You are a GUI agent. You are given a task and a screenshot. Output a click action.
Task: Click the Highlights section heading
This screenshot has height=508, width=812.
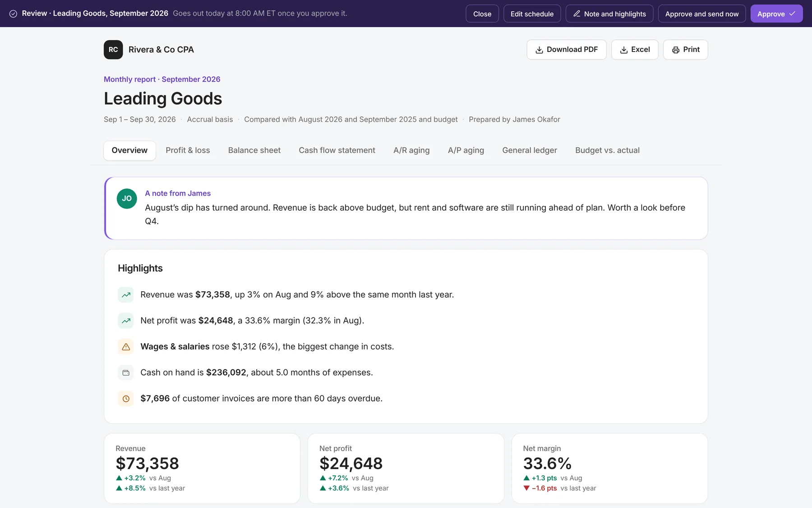coord(140,268)
